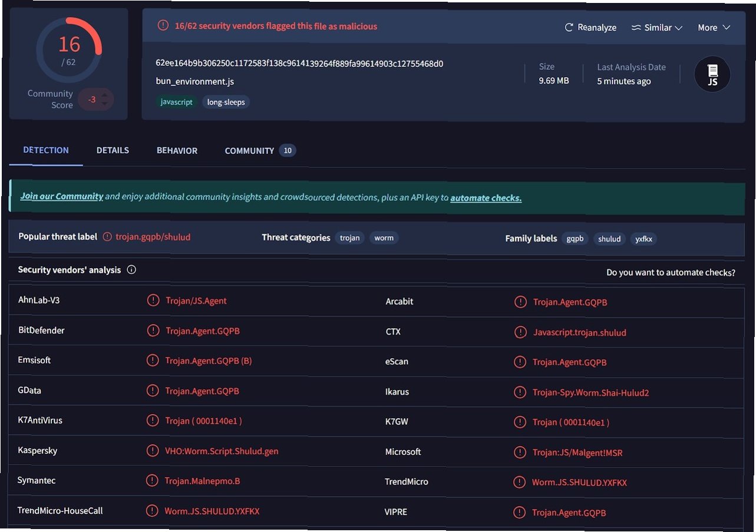Click the TrendMicro Worm.JS.SHULUD.YXFKX result
The image size is (756, 532).
(579, 483)
